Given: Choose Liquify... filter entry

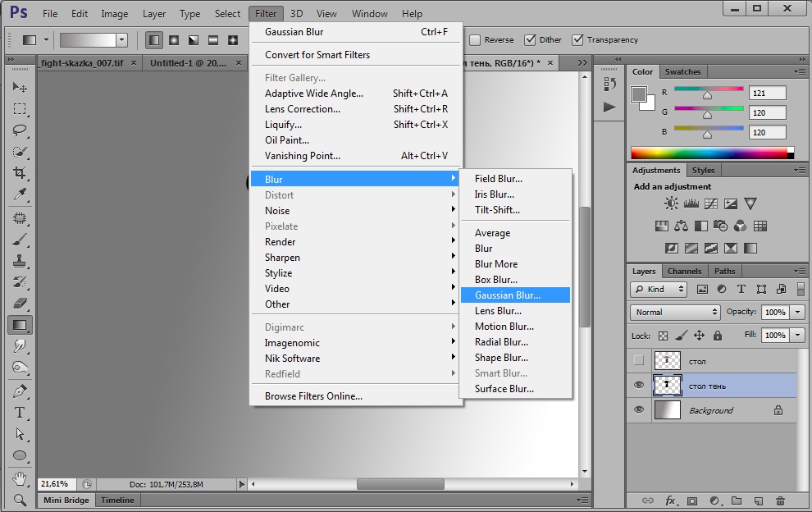Looking at the screenshot, I should pos(356,125).
